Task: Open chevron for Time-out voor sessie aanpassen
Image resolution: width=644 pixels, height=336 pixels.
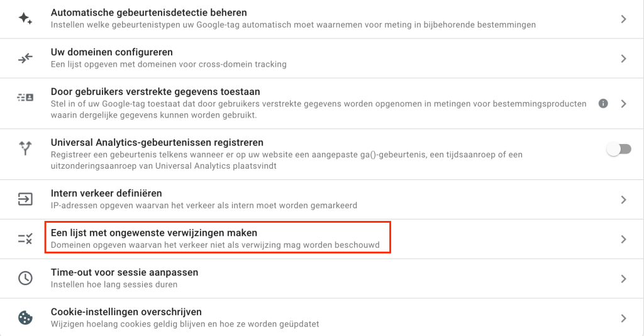Action: [x=623, y=279]
